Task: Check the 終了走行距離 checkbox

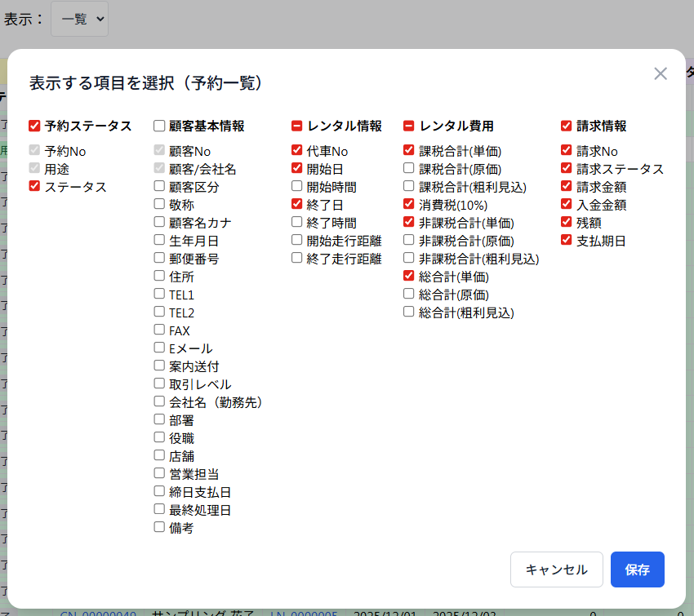Action: click(x=297, y=258)
